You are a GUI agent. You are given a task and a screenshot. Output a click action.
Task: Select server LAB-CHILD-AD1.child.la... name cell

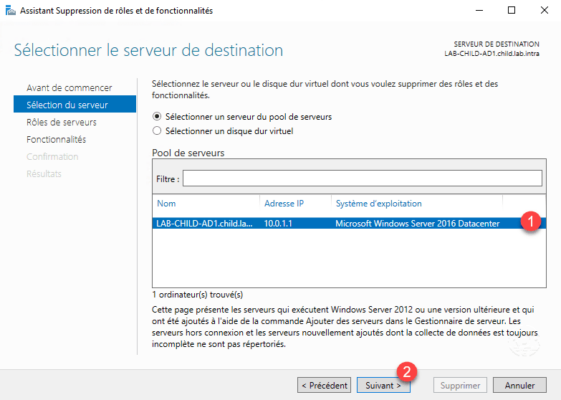204,224
